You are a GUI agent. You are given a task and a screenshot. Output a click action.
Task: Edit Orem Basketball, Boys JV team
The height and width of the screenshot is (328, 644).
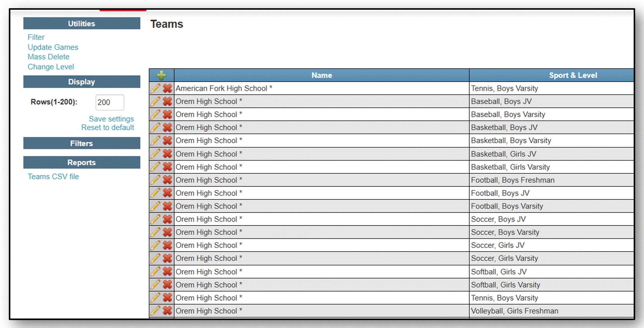click(155, 128)
